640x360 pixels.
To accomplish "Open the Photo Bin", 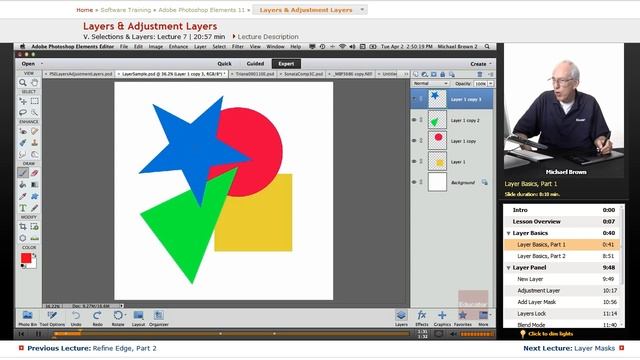I will pos(27,318).
